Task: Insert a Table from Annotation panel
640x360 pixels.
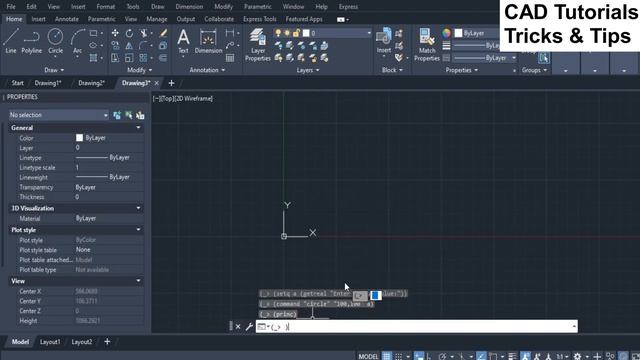Action: [230, 58]
